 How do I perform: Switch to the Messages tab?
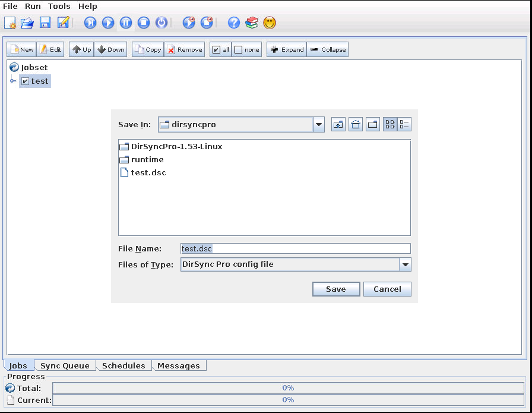point(179,366)
